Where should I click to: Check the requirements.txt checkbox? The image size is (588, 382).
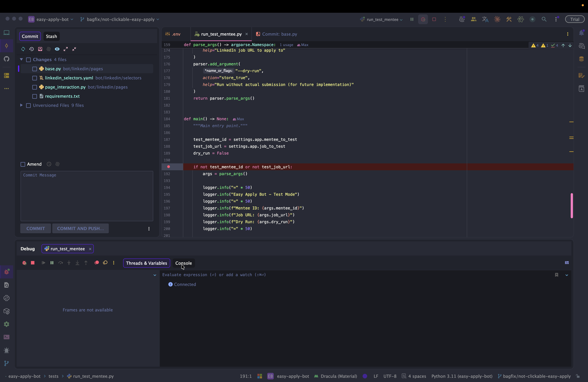tap(35, 96)
